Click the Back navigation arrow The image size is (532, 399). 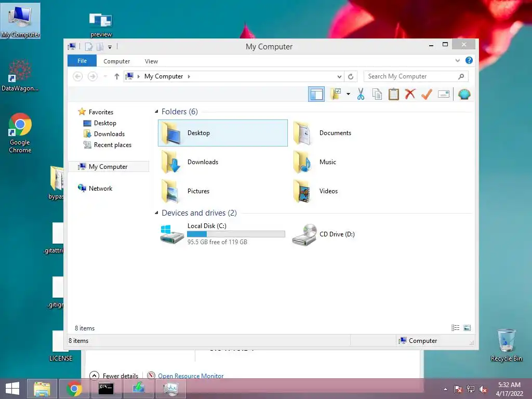tap(78, 76)
